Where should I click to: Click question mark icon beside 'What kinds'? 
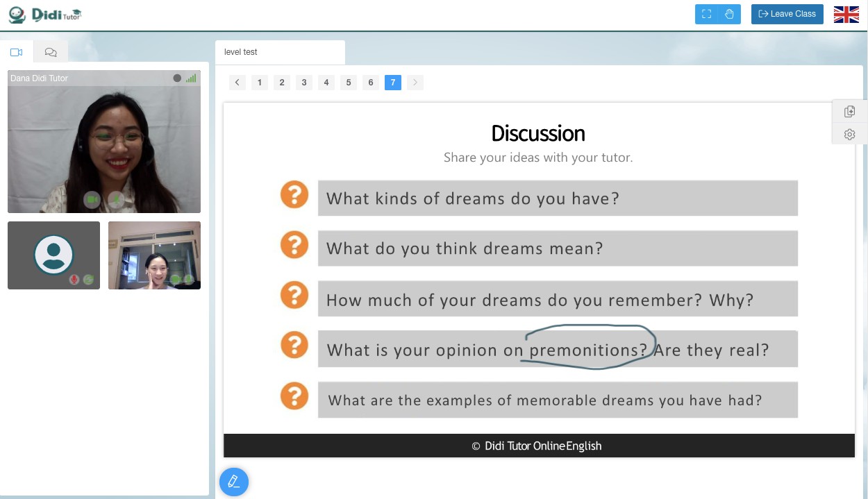pos(294,194)
